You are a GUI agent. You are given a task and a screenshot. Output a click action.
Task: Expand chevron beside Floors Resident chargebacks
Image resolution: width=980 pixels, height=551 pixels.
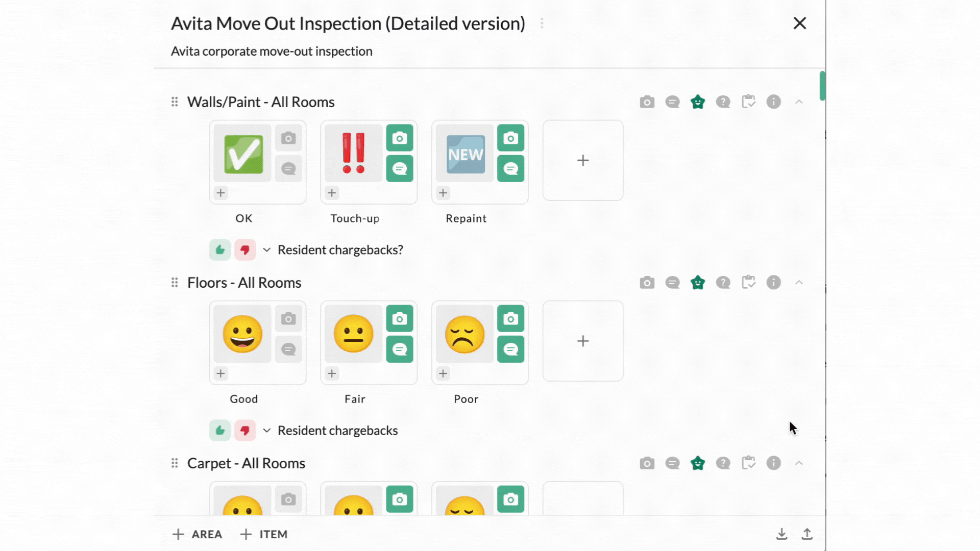266,431
